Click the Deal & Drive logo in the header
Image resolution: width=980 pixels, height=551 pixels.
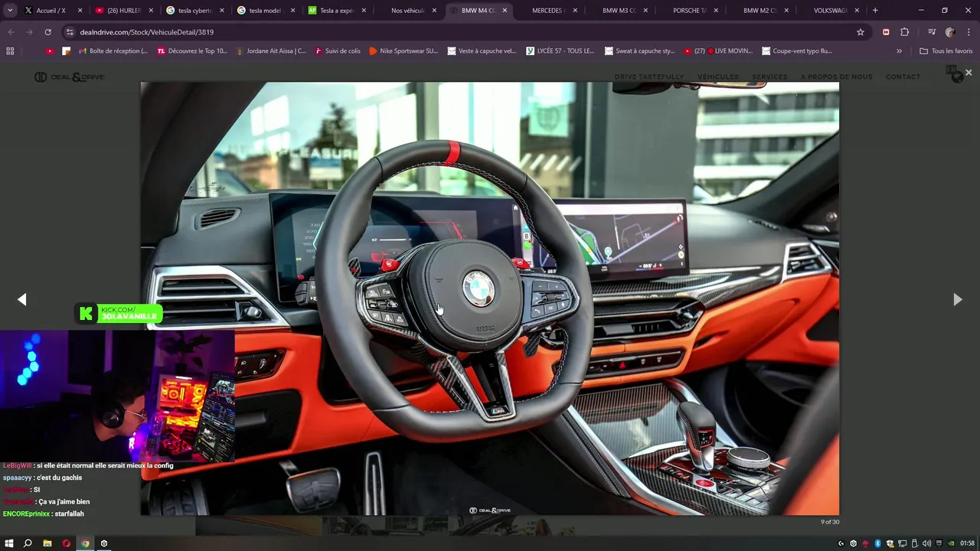(69, 77)
